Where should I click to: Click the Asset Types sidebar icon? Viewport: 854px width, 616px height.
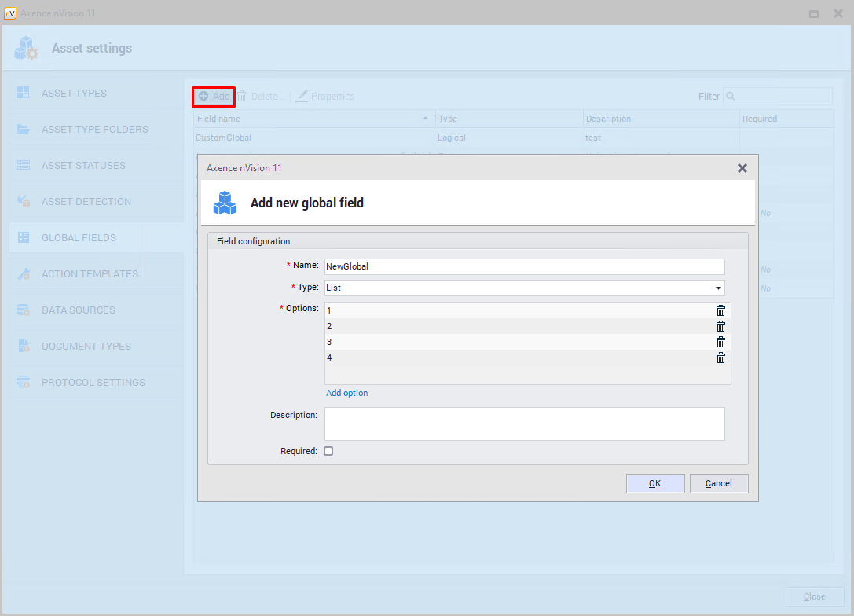(24, 93)
